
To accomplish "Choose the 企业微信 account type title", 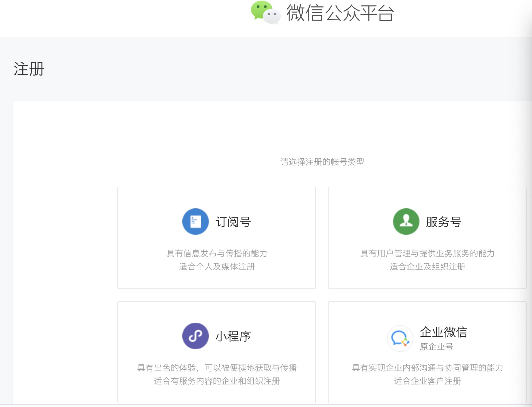I will point(444,332).
